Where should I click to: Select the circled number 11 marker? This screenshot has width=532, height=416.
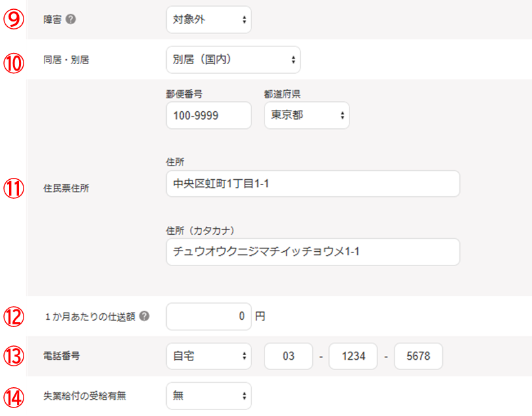(13, 188)
